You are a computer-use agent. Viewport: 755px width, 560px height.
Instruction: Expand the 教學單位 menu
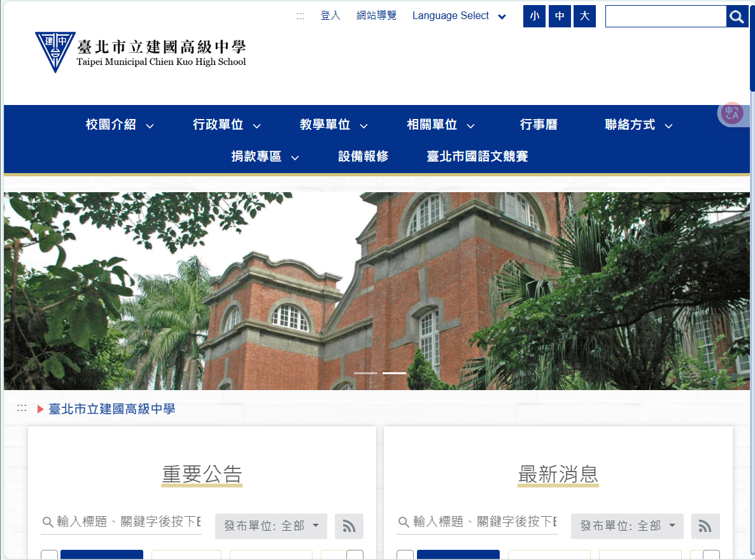pyautogui.click(x=333, y=125)
